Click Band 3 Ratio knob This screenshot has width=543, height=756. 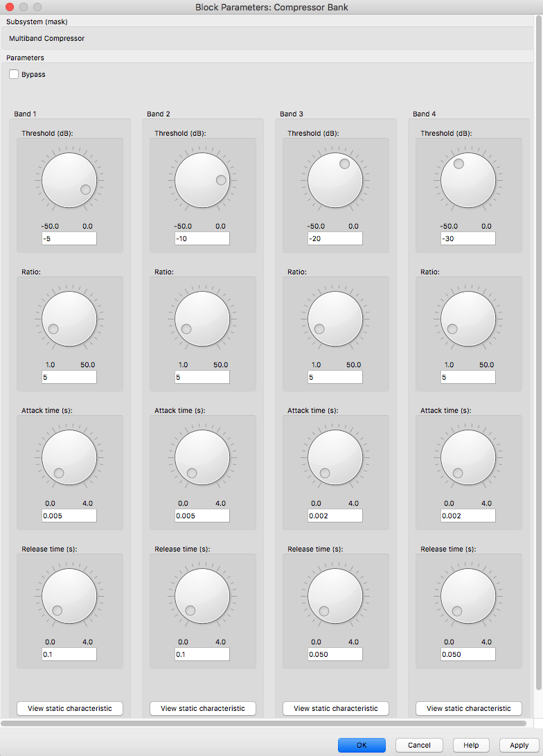(x=335, y=319)
